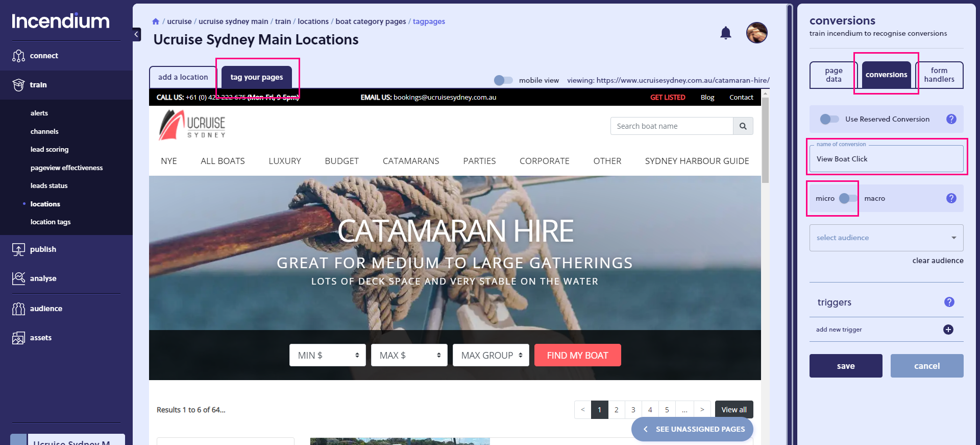This screenshot has height=445, width=980.
Task: Open locations in the train submenu
Action: 45,204
